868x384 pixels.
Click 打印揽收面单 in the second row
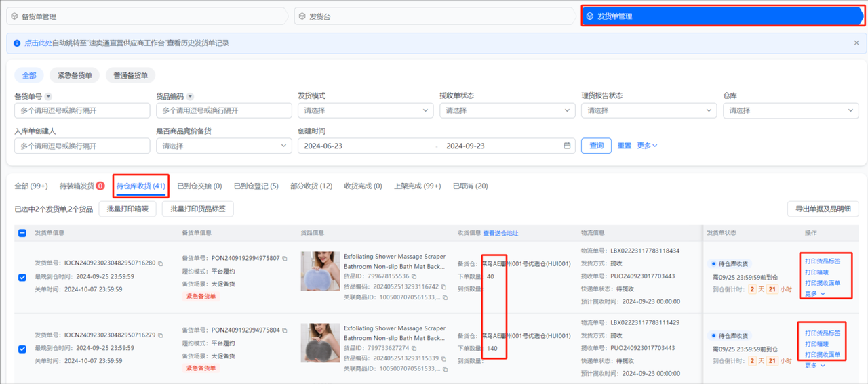click(823, 354)
